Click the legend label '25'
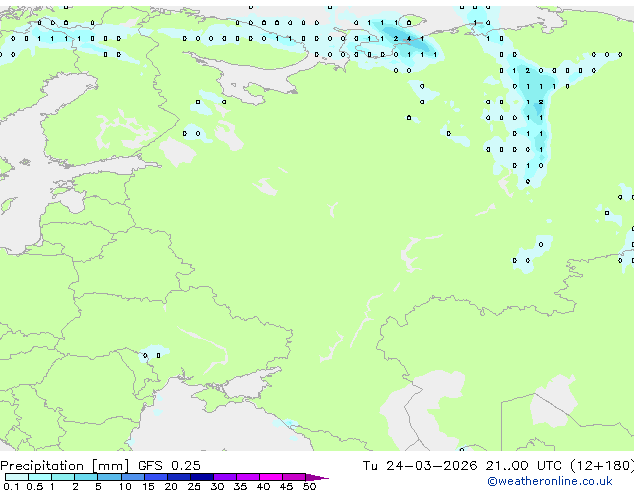Screen dimensions: 634x490 click(x=194, y=486)
